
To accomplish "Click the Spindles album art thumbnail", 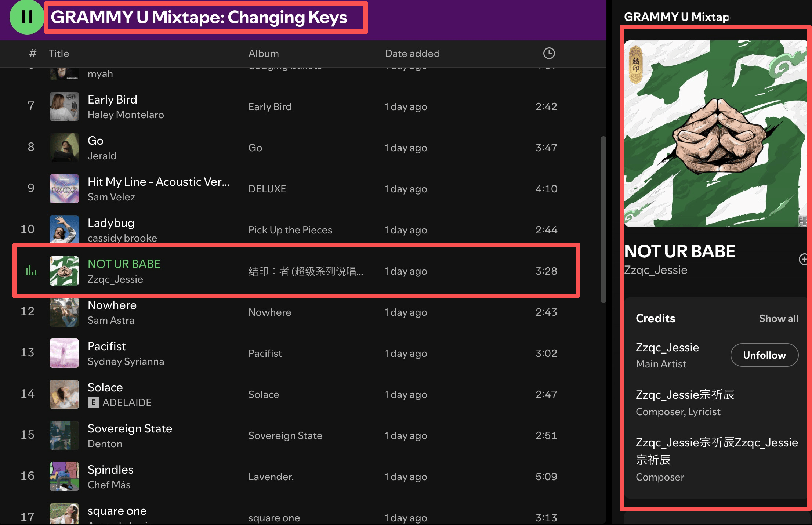I will (x=64, y=477).
